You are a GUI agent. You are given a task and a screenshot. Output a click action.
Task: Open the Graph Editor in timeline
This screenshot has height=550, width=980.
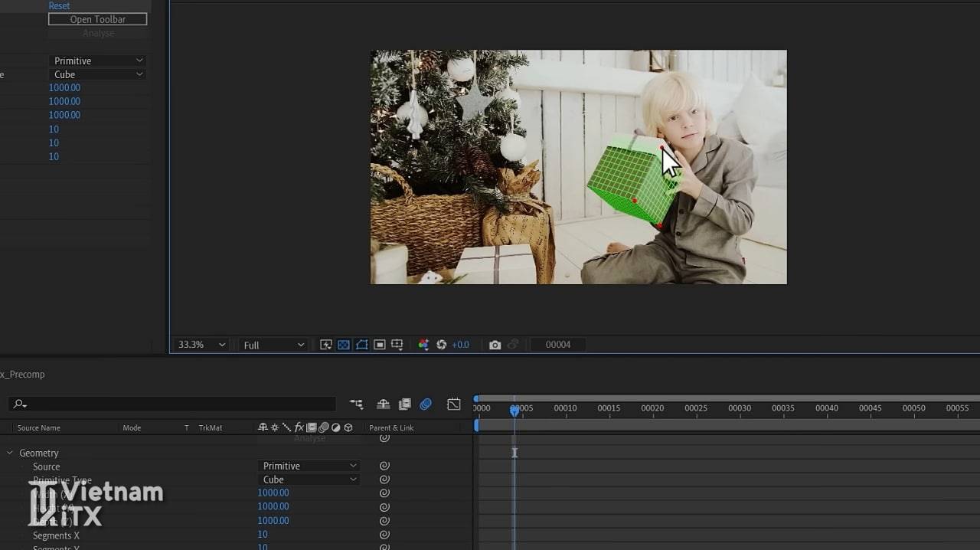click(x=454, y=404)
